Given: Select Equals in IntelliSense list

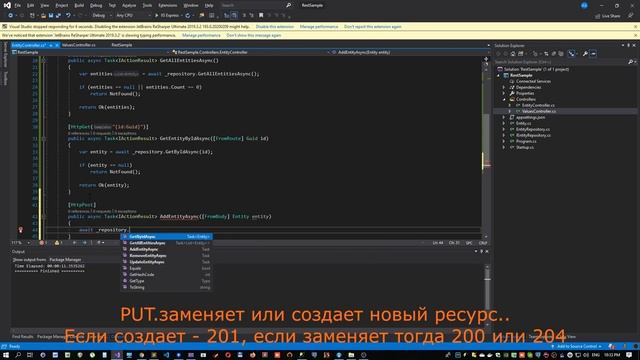Looking at the screenshot, I should click(167, 268).
